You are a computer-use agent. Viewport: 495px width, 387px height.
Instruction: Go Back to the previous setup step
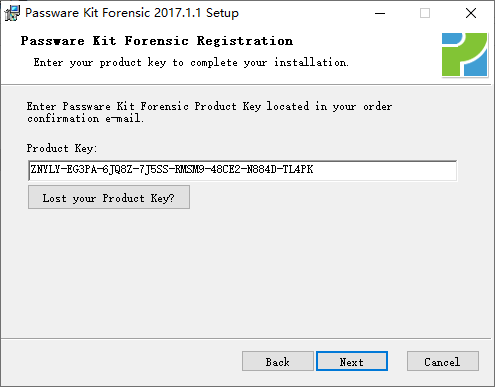tap(278, 361)
